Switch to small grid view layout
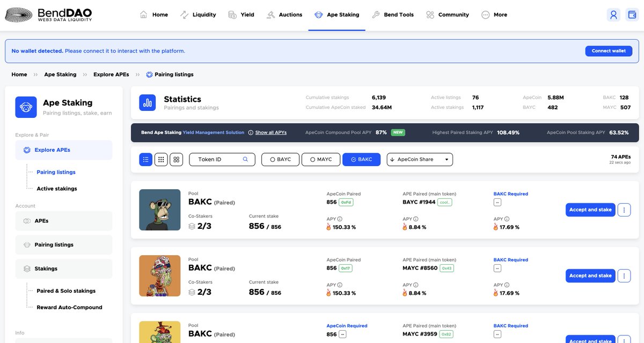The width and height of the screenshot is (644, 343). click(161, 159)
